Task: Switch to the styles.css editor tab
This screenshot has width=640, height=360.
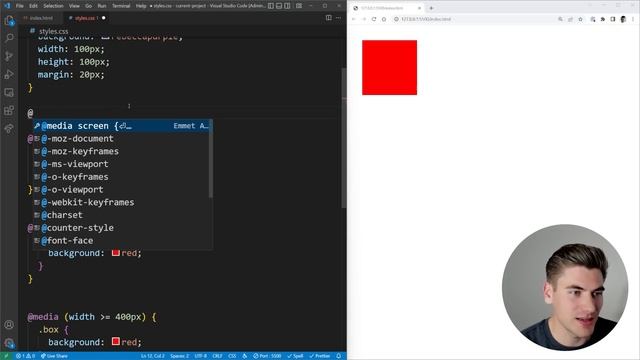Action: pos(85,18)
